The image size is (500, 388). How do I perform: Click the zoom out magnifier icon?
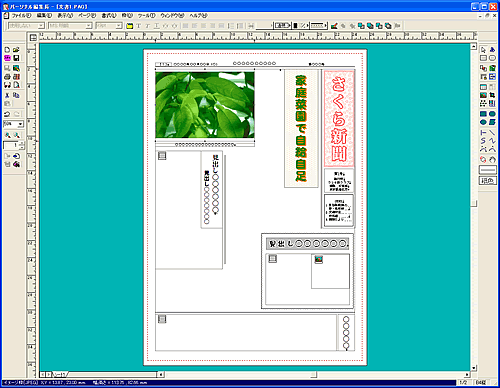(x=16, y=135)
